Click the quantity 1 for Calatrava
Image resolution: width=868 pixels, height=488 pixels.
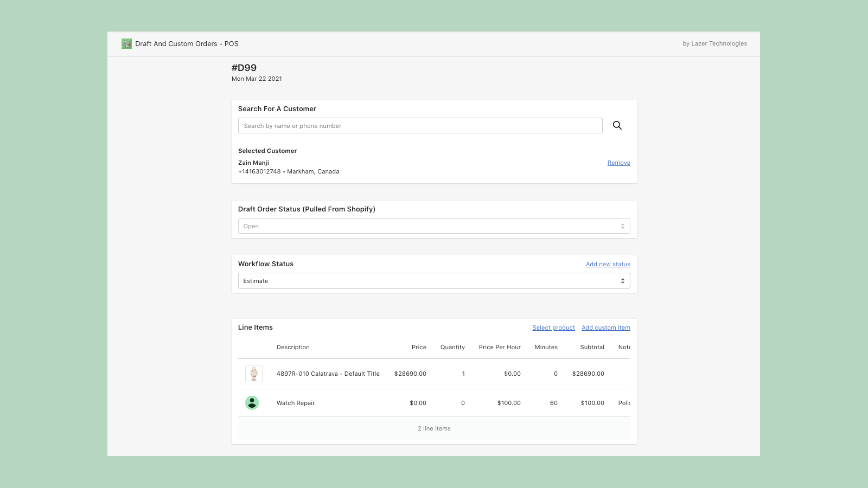pos(463,374)
